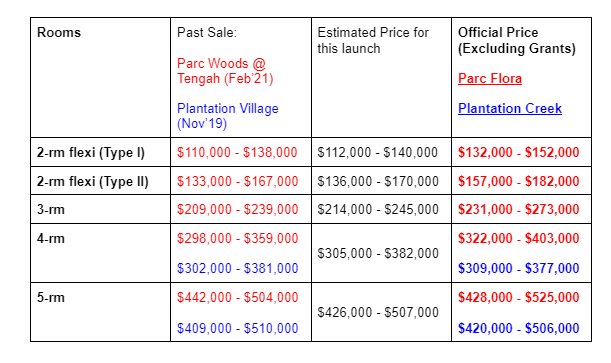The image size is (611, 363).
Task: Open the Plantation Creek link
Action: [510, 108]
